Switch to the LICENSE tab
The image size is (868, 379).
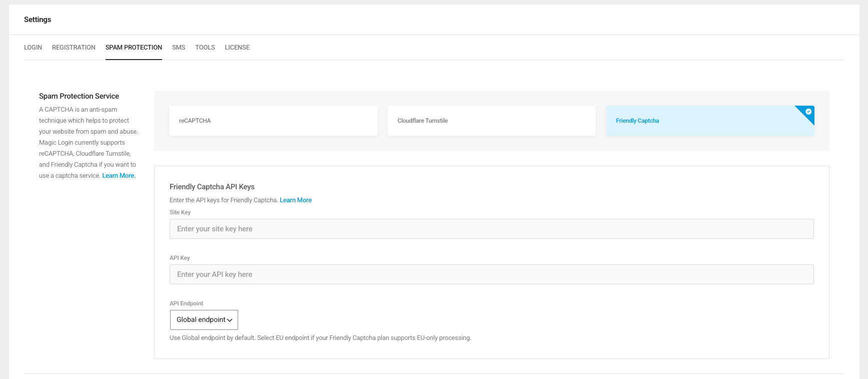point(237,48)
